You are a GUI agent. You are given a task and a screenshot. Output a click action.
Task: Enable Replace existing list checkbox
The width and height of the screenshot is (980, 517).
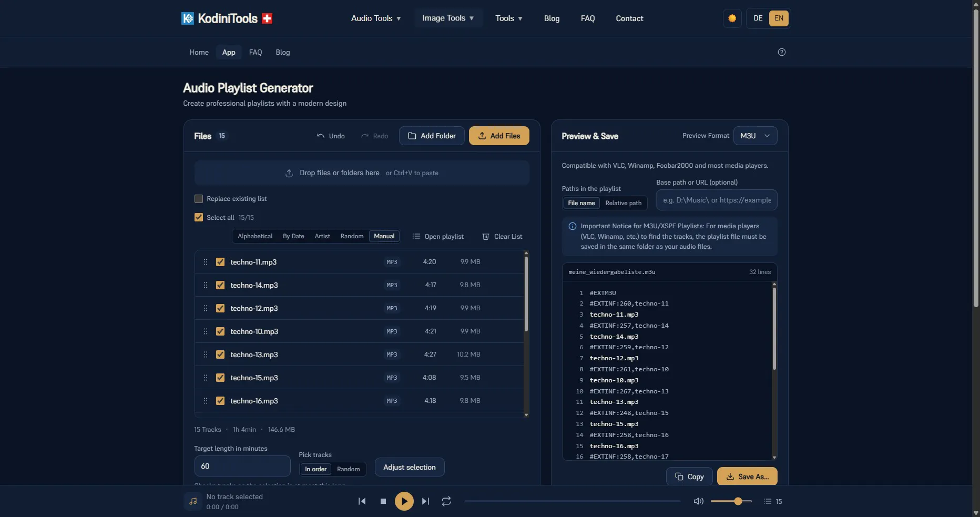pyautogui.click(x=199, y=199)
